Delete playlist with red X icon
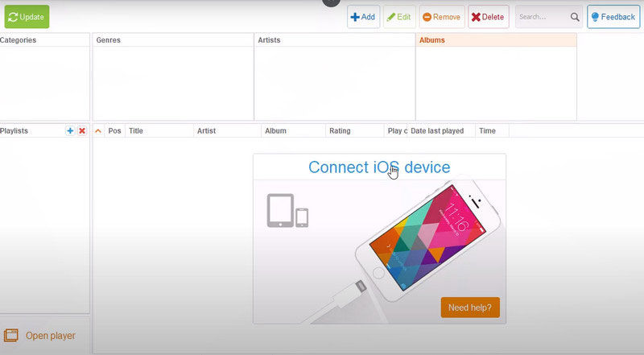The height and width of the screenshot is (355, 644). [x=82, y=130]
